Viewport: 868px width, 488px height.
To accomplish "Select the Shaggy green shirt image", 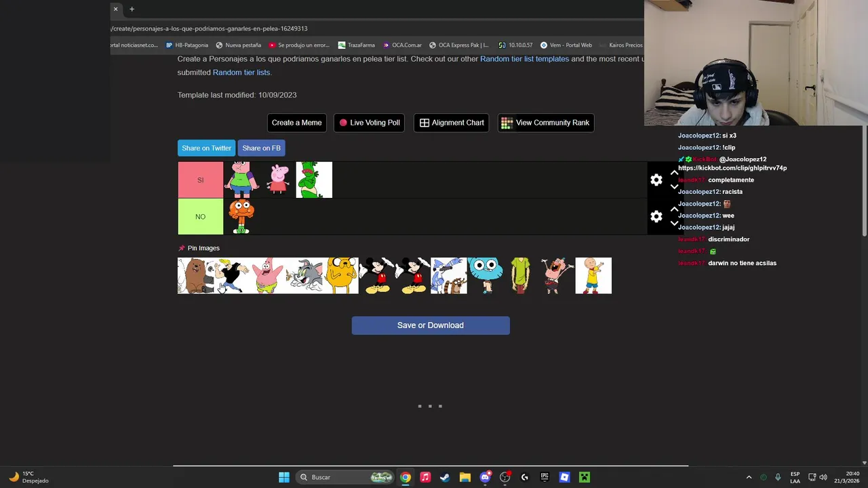I will pos(521,276).
